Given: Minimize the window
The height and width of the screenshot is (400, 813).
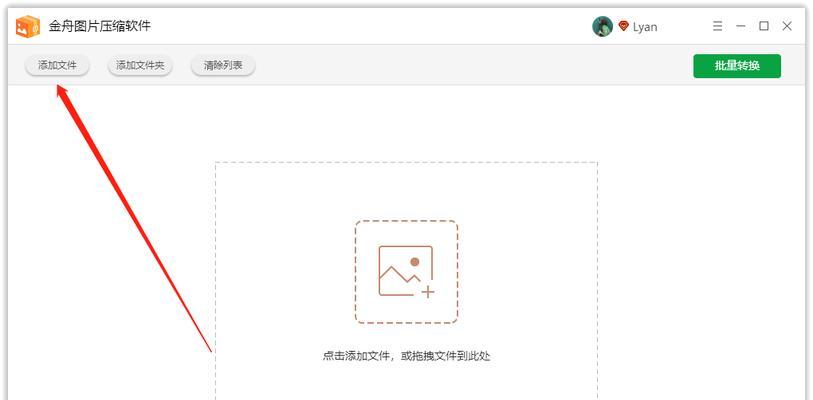Looking at the screenshot, I should (741, 26).
